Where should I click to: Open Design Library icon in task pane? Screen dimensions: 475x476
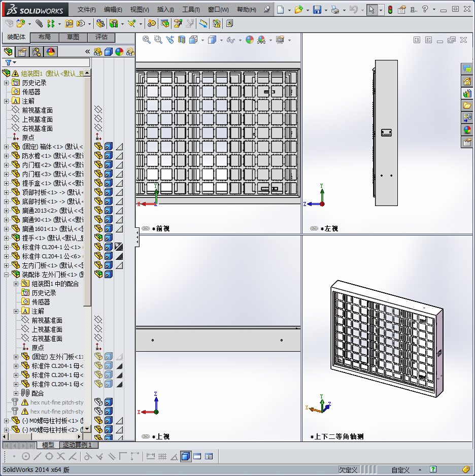click(467, 93)
